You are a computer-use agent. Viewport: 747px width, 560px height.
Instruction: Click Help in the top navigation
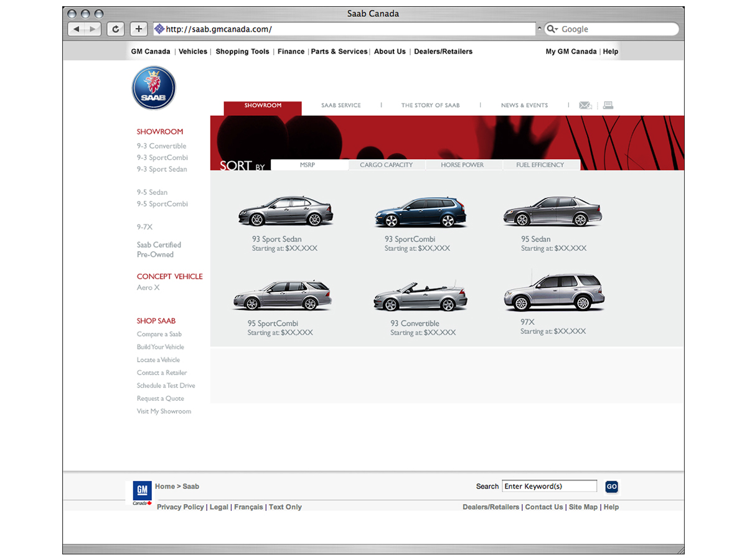[611, 52]
